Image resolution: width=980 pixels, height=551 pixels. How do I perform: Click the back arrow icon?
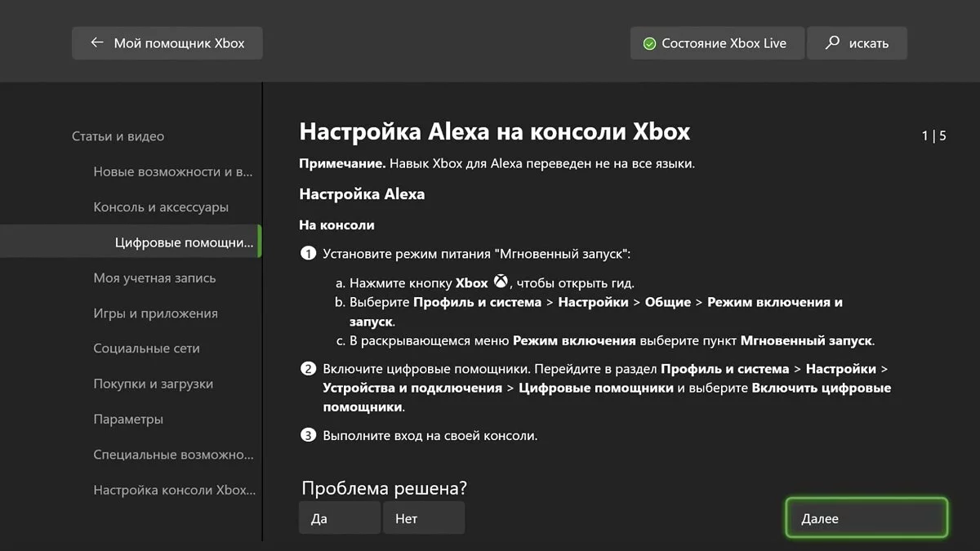(97, 42)
